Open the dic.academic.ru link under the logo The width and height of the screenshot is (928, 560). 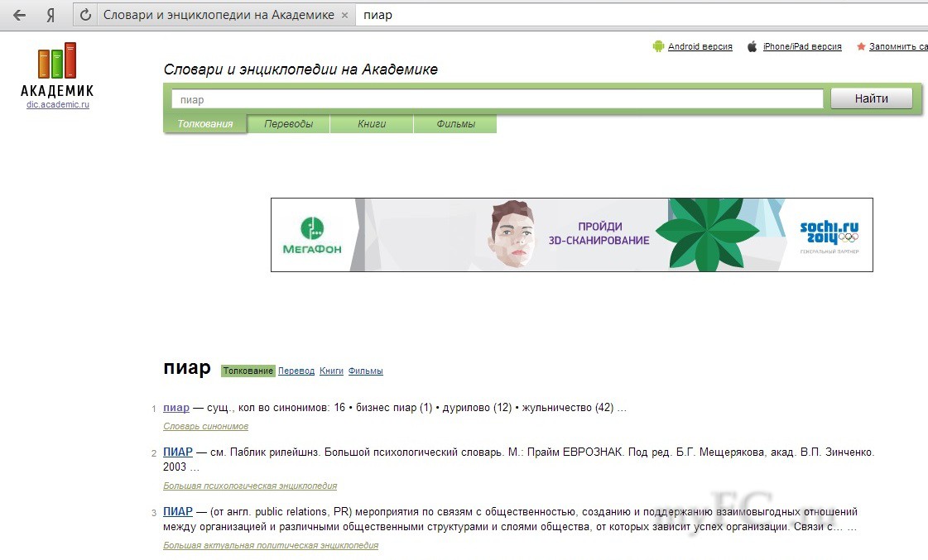(57, 105)
